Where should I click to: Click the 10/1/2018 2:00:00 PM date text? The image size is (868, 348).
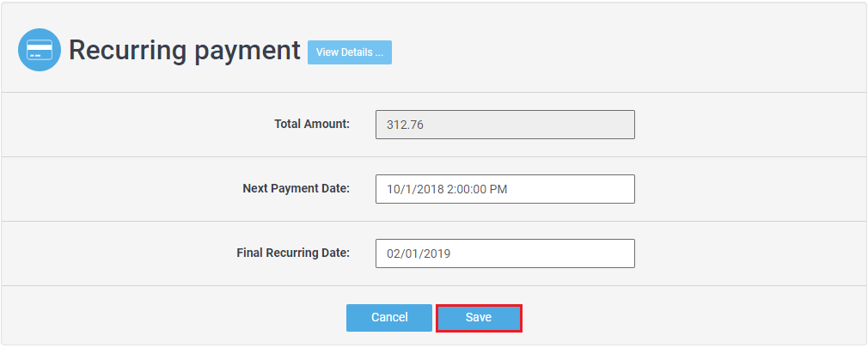click(447, 189)
